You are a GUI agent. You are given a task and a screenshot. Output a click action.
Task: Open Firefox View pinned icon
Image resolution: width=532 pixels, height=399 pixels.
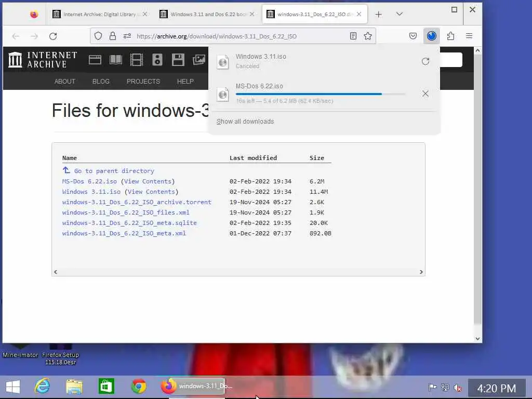(34, 14)
